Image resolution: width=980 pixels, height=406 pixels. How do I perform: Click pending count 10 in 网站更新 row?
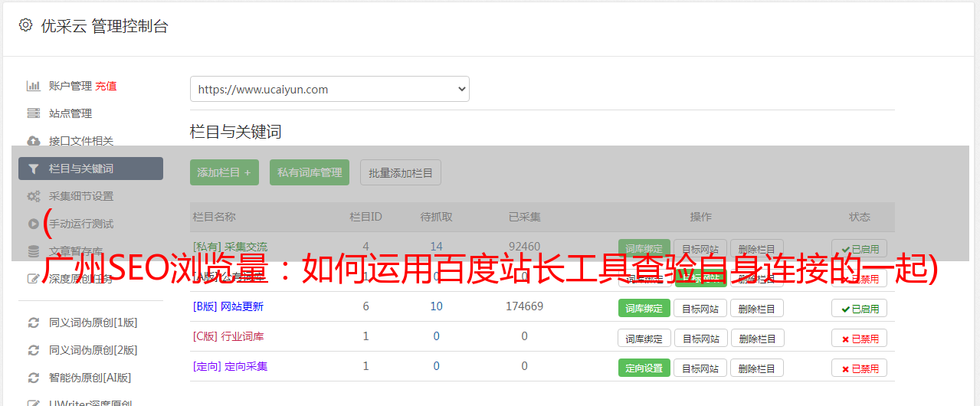tap(437, 306)
